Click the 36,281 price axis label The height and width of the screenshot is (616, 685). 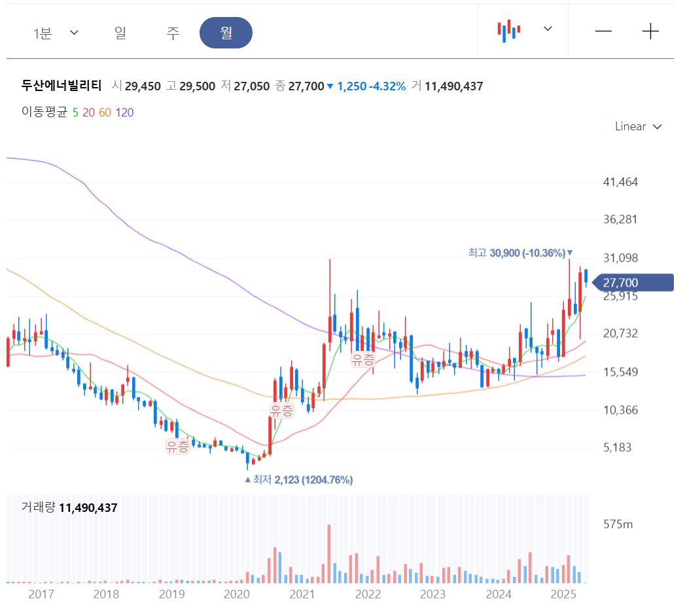tap(620, 219)
